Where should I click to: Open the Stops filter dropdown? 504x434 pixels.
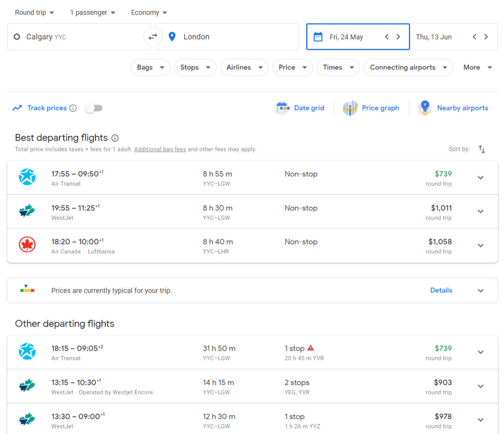tap(195, 68)
